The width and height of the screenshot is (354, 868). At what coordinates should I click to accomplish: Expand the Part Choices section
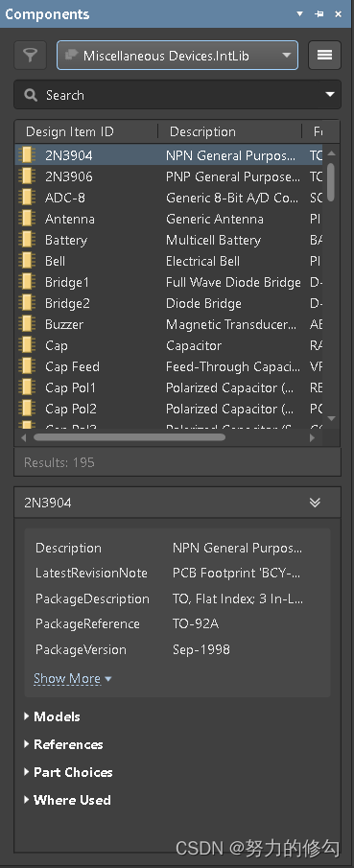point(68,772)
